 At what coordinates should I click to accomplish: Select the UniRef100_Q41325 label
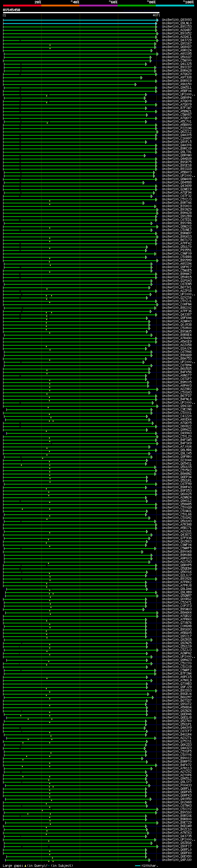click(x=177, y=64)
